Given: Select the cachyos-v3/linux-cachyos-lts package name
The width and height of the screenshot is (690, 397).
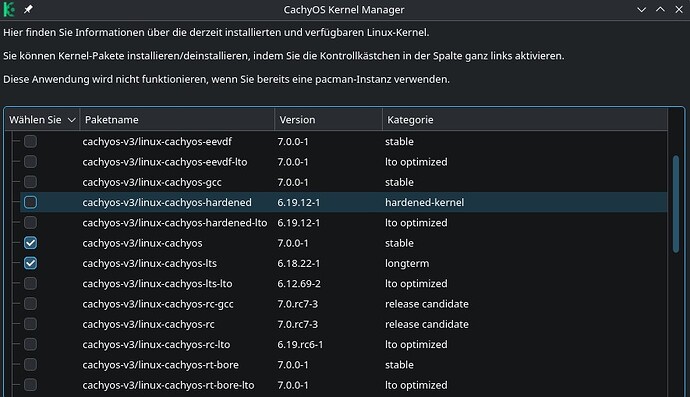Looking at the screenshot, I should [150, 263].
